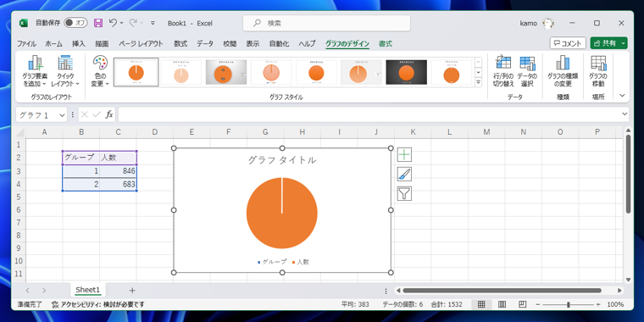Toggle AutoSave (自動保存) switch
This screenshot has width=644, height=322.
[76, 23]
